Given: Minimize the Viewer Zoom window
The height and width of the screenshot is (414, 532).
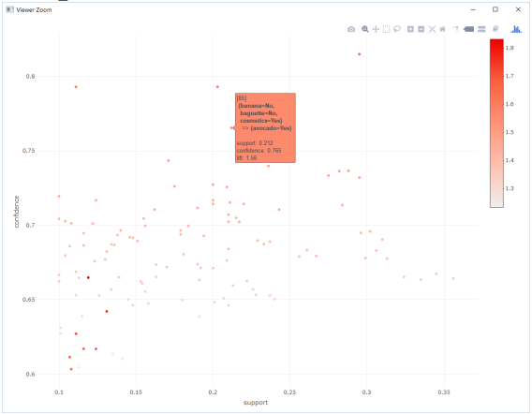Looking at the screenshot, I should pyautogui.click(x=473, y=10).
